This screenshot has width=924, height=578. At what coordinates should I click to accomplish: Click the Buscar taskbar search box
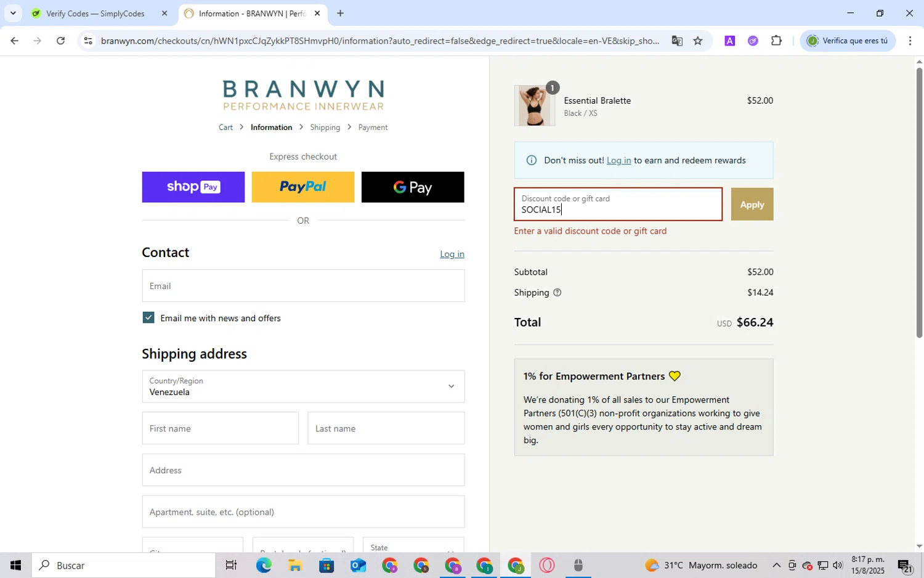123,565
